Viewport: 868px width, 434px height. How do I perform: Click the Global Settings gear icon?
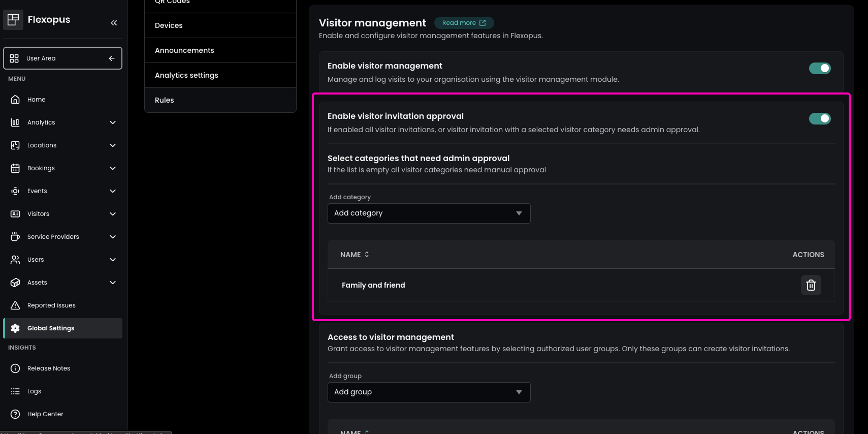[15, 328]
